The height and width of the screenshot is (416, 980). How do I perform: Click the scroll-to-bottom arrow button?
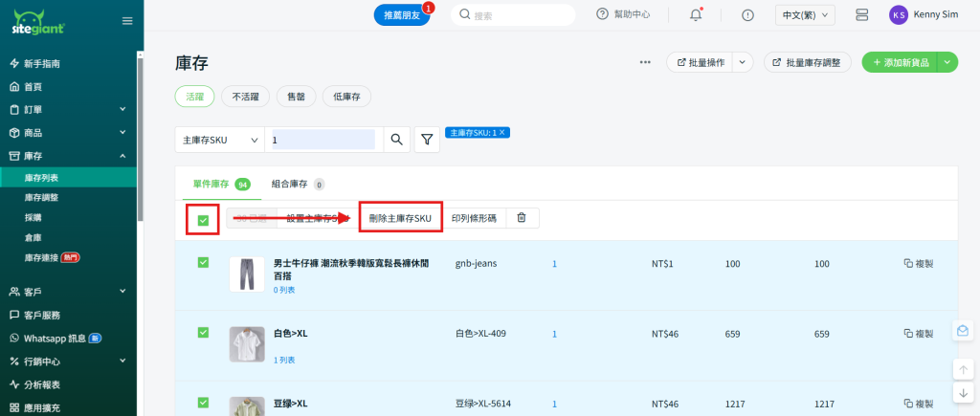point(963,392)
